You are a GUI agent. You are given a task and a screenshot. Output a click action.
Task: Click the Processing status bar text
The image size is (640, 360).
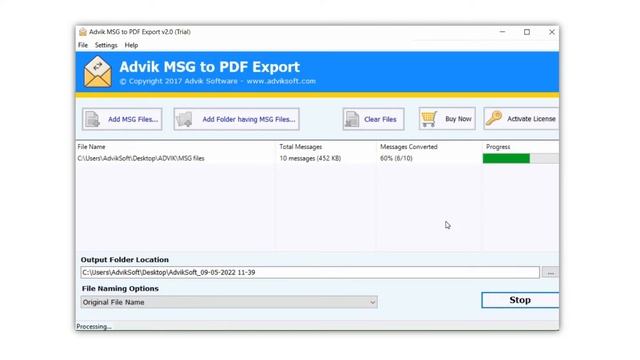coord(94,327)
